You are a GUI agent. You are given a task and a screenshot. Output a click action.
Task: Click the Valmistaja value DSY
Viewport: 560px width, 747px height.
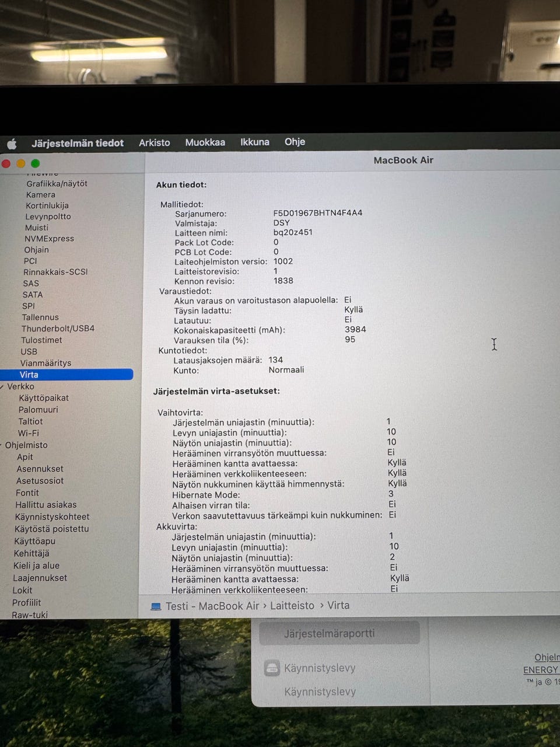(x=281, y=222)
